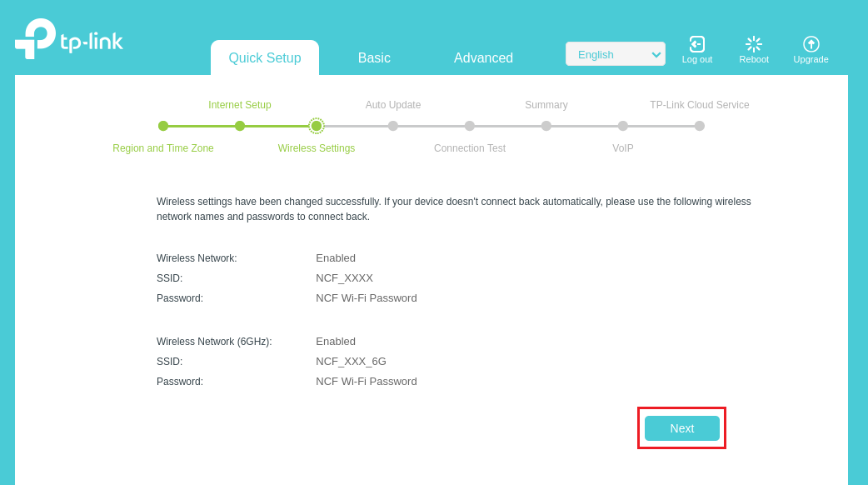Switch to the Quick Setup tab
868x485 pixels.
click(265, 57)
